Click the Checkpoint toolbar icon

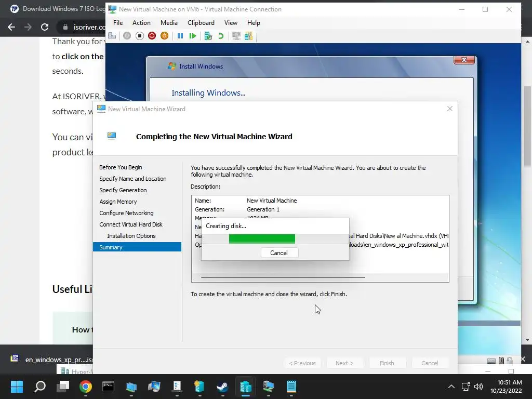[x=208, y=36]
